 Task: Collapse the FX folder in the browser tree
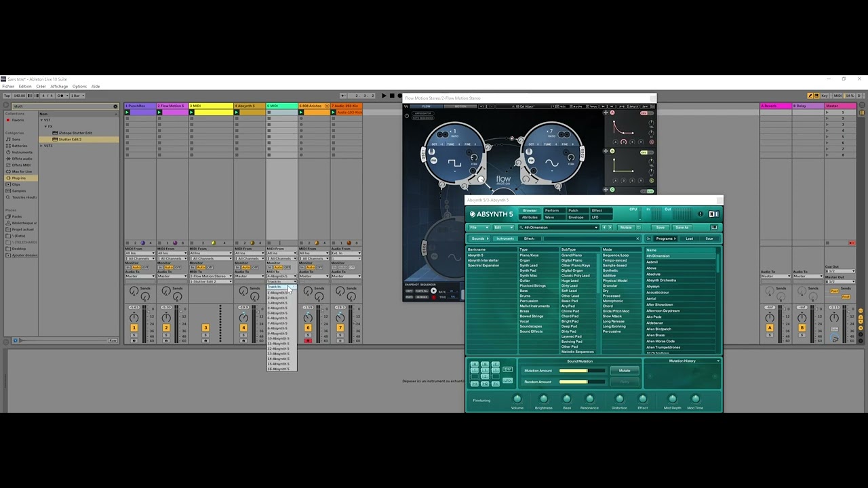[x=46, y=126]
